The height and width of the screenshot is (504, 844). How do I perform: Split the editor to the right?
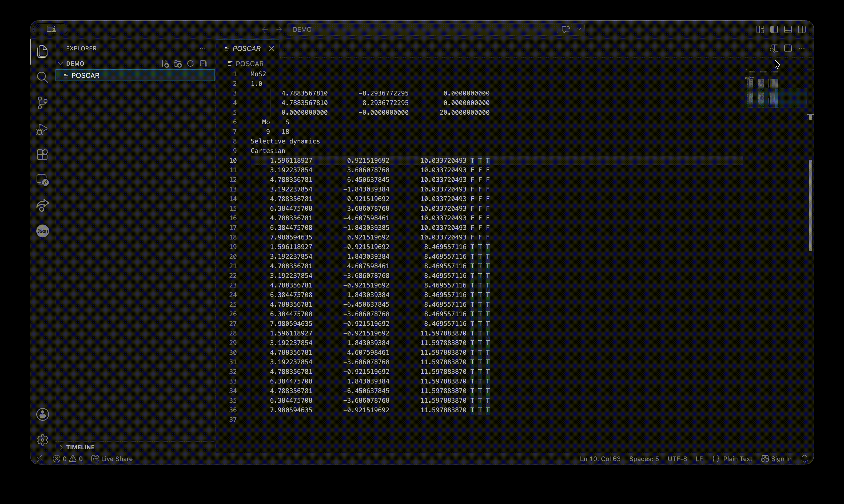788,48
